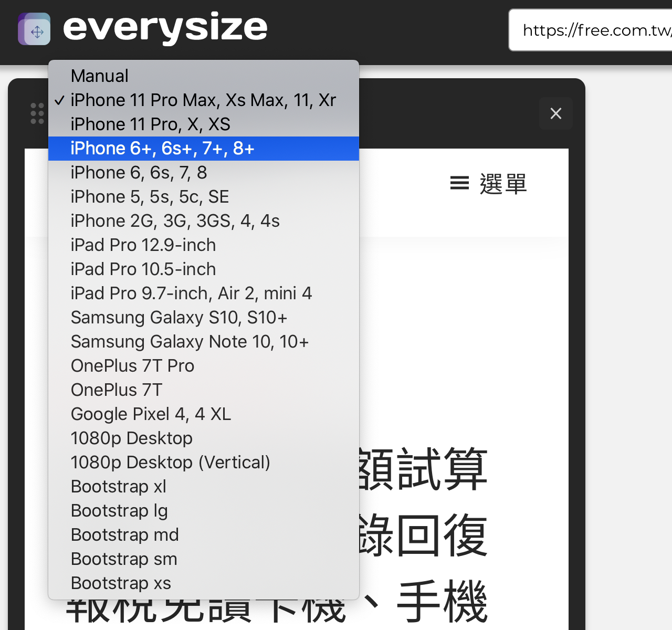The image size is (672, 630).
Task: Click the panel drag handle dots
Action: point(37,113)
